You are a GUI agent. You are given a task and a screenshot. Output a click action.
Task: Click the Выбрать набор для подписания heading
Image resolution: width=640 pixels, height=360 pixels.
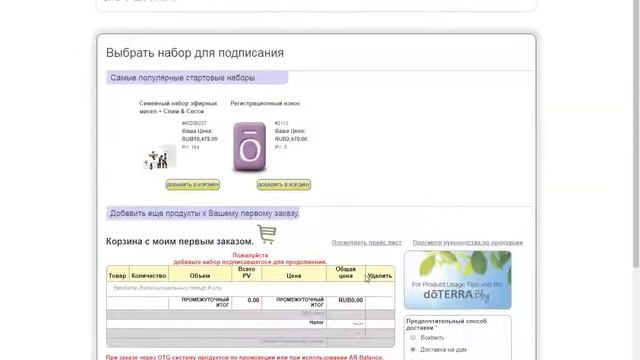[195, 53]
